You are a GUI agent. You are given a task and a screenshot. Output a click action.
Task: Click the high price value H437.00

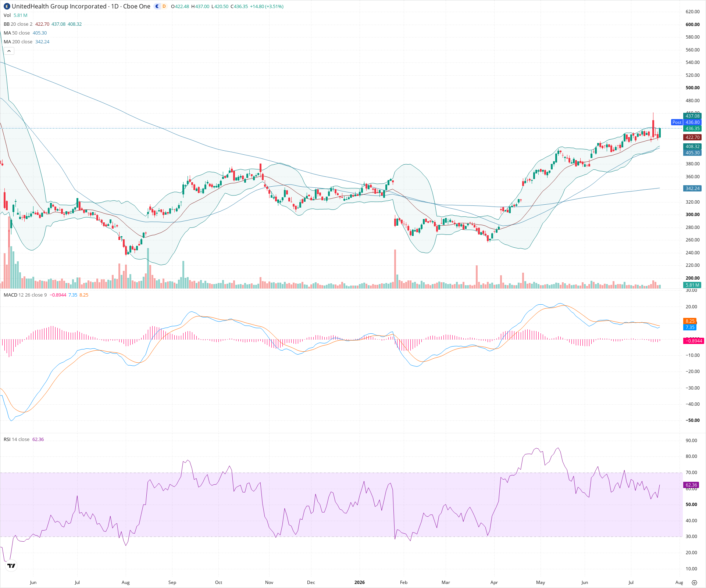click(200, 6)
